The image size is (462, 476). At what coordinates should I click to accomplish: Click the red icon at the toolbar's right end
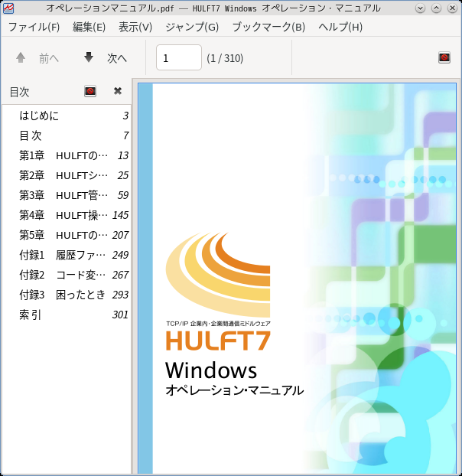tap(444, 57)
